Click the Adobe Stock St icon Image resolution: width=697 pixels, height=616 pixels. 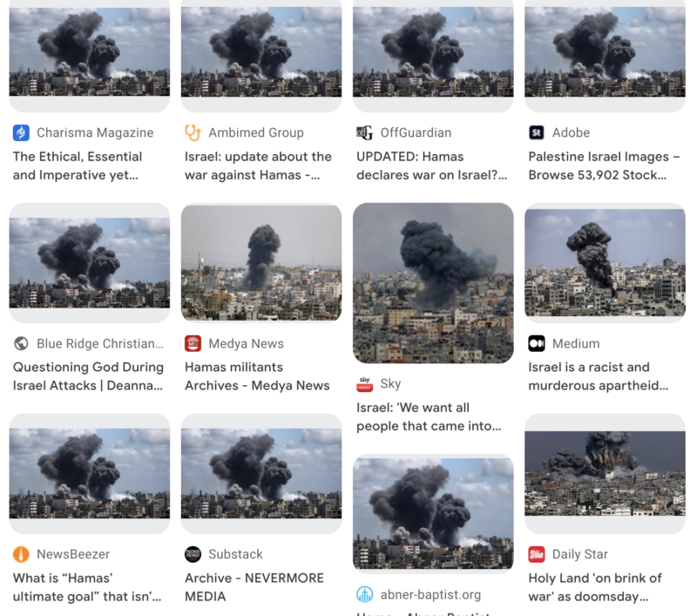click(537, 133)
